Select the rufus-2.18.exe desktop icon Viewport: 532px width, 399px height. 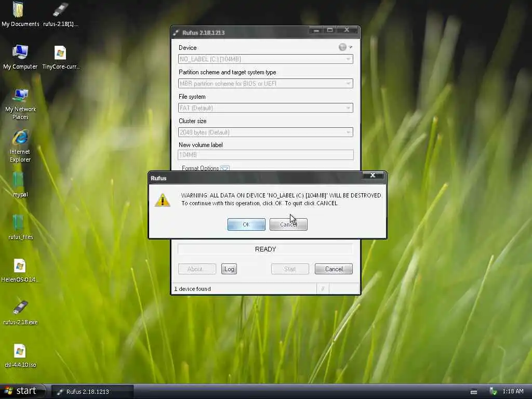pos(20,312)
